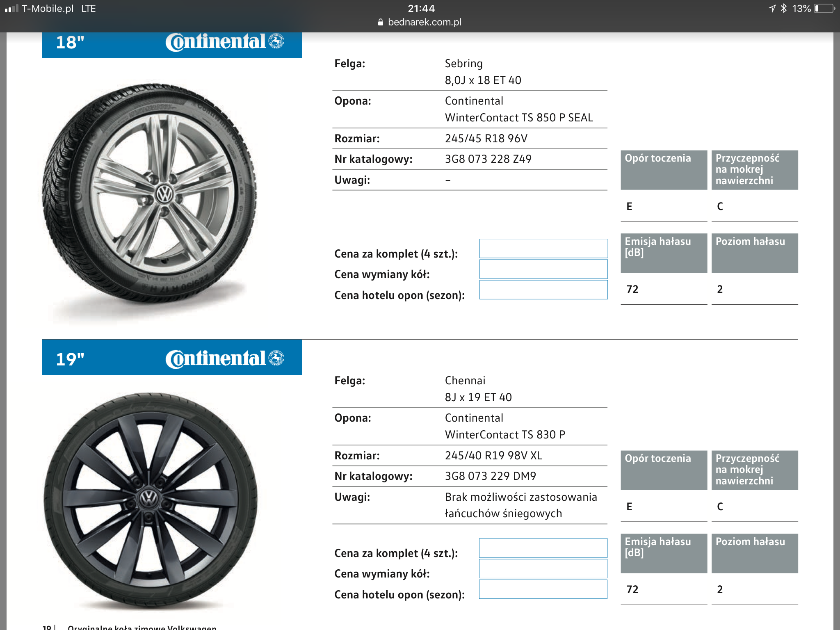Click Cena wymiany kół field for 19" wheel
Image resolution: width=840 pixels, height=630 pixels.
[543, 568]
